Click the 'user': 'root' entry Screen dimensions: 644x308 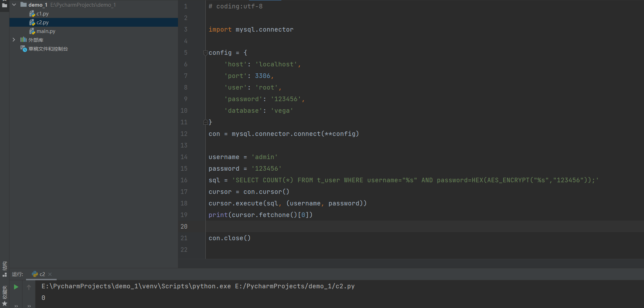(253, 87)
